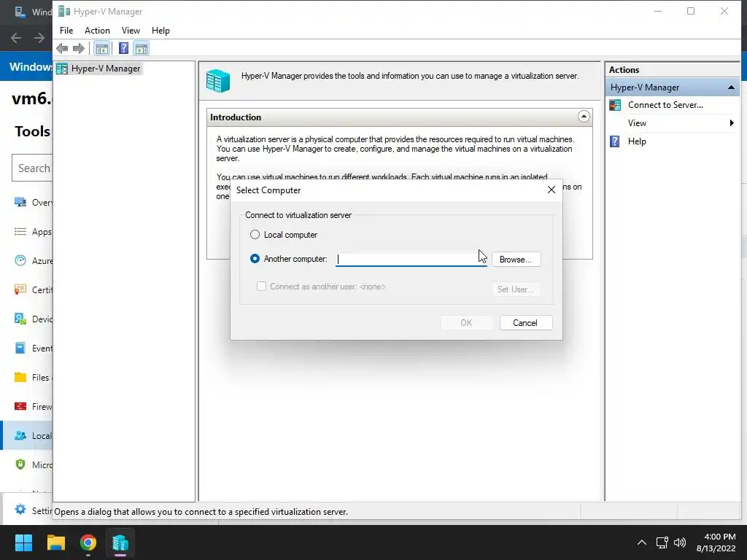Click the Files folder icon in background sidebar
747x560 pixels.
20,377
